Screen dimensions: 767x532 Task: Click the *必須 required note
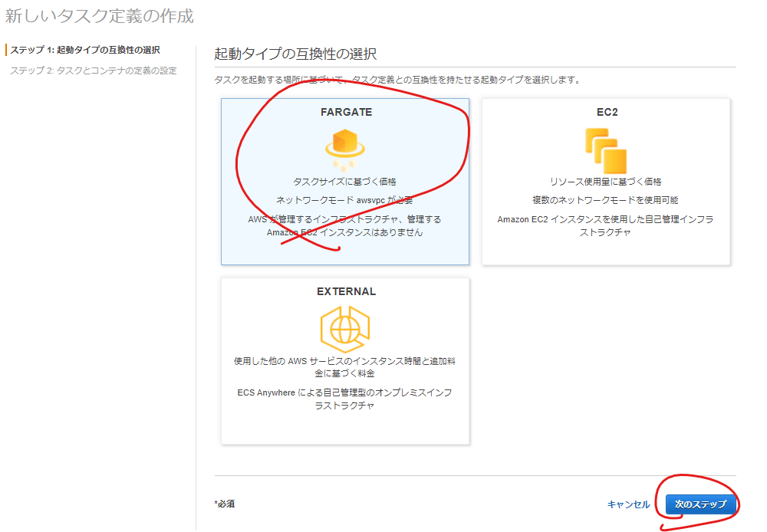click(225, 504)
